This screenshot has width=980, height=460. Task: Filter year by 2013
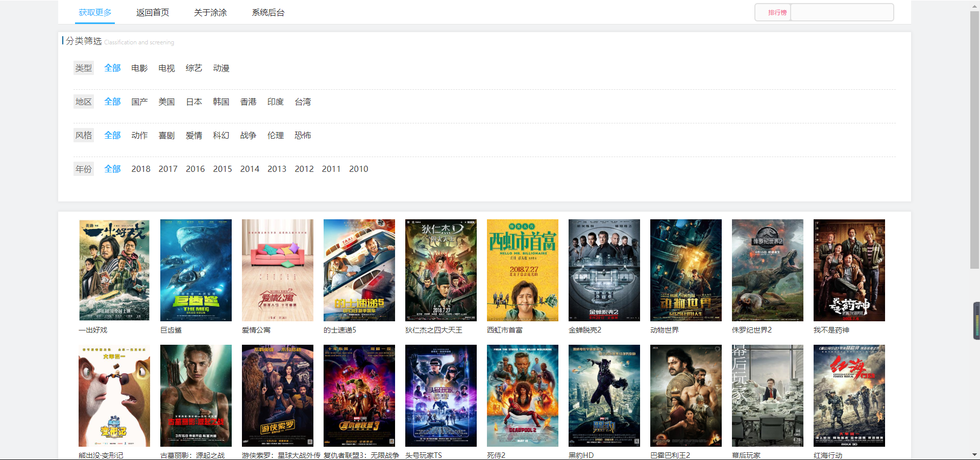tap(277, 169)
